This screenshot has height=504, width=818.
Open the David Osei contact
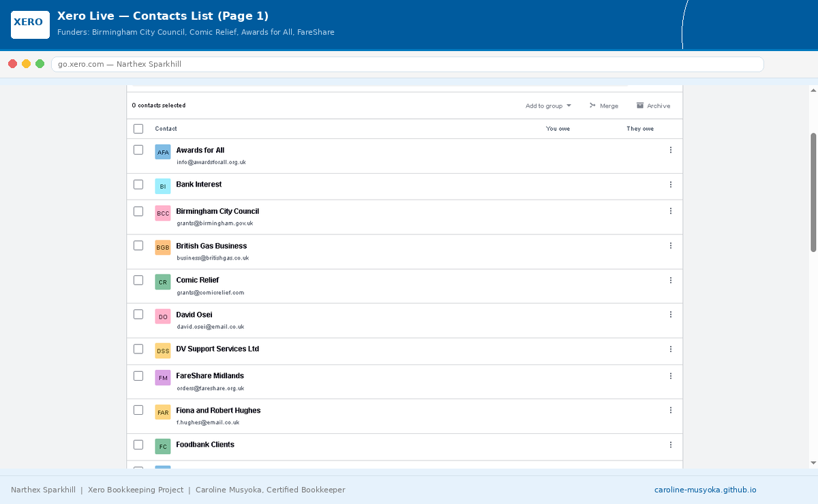click(194, 315)
